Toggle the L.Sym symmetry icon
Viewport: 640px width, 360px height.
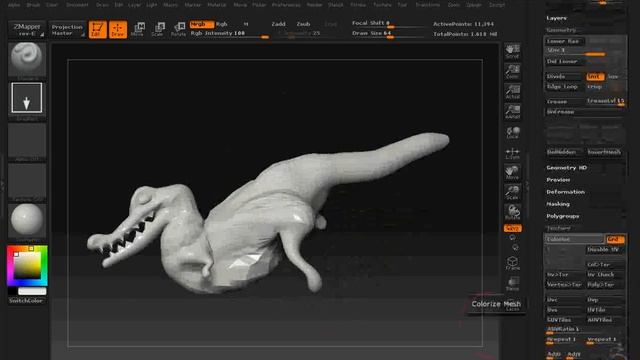(512, 153)
